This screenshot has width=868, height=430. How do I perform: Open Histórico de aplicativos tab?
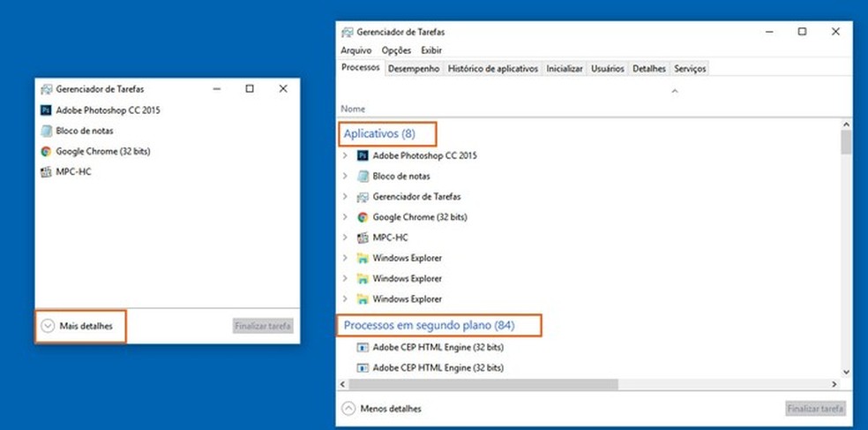pyautogui.click(x=493, y=69)
